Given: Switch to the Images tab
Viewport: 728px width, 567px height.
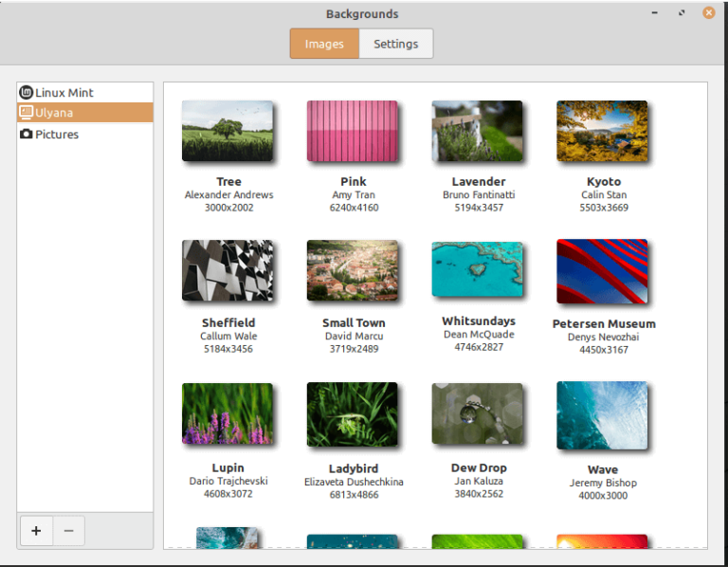Looking at the screenshot, I should click(x=324, y=44).
